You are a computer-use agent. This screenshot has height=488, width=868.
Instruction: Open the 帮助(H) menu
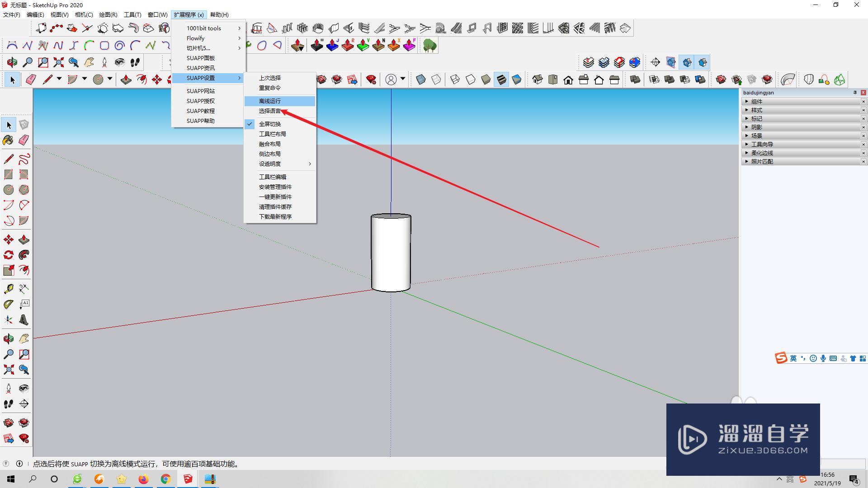(219, 14)
